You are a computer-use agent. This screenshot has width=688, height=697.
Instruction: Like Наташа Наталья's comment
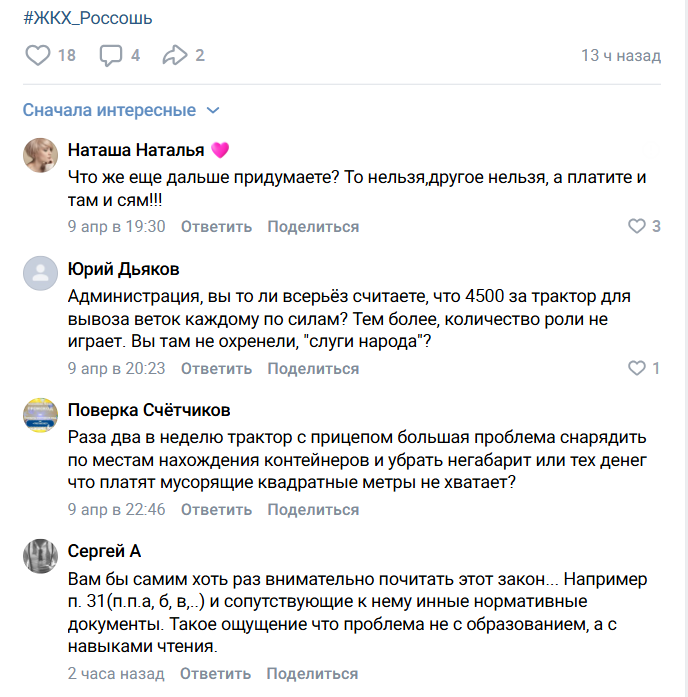coord(637,226)
